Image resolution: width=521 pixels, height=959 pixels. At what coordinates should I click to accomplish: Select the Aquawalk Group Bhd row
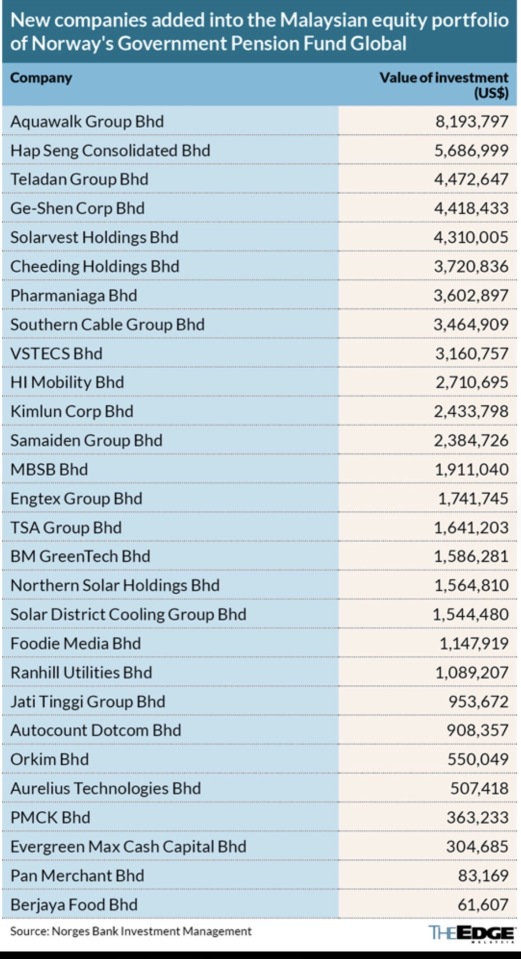pyautogui.click(x=260, y=121)
